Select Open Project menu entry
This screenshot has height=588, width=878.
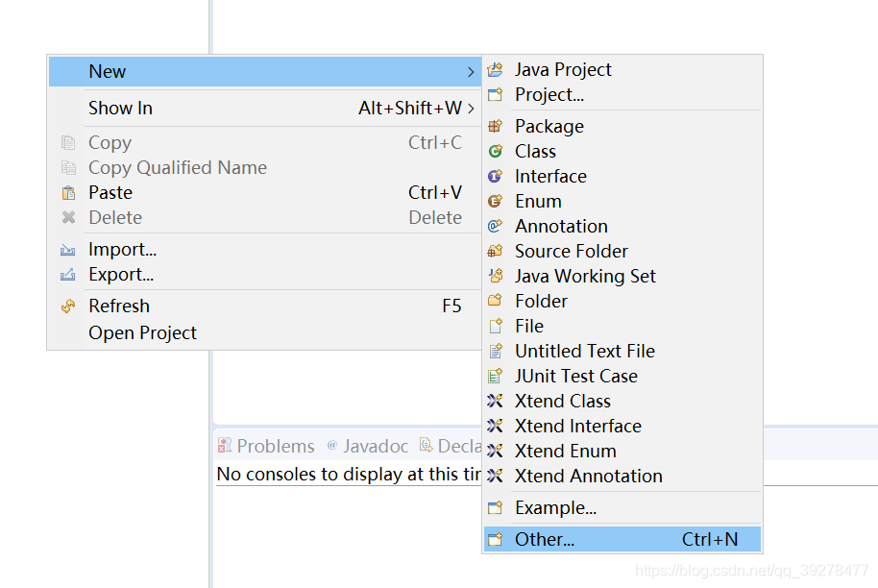click(142, 332)
